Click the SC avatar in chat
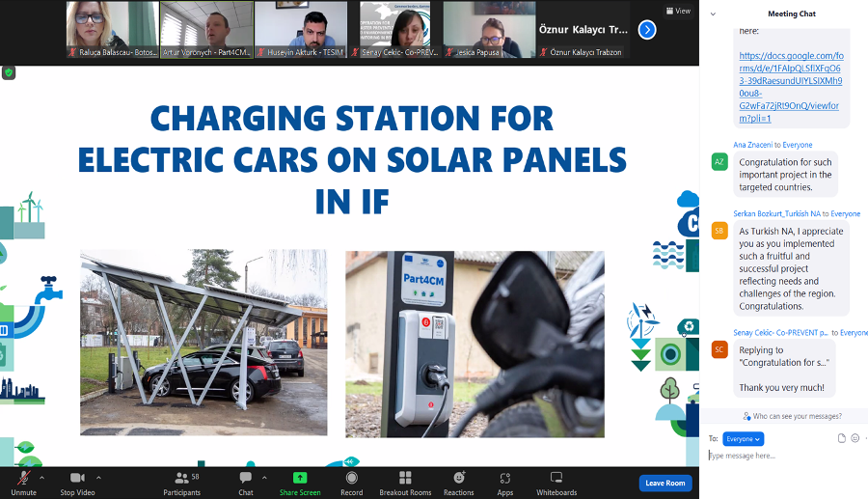Viewport: 868px width, 499px height. pyautogui.click(x=719, y=349)
